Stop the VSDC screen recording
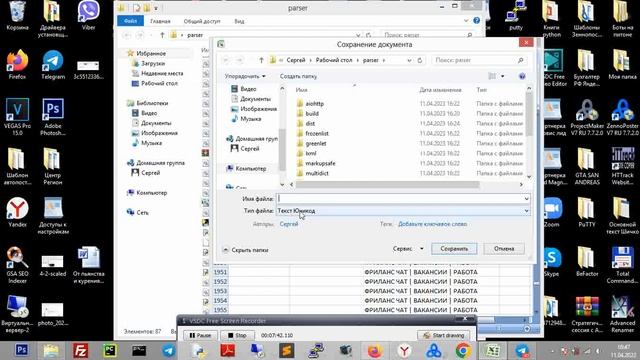Screen dimensions: 640x360 click(237, 335)
